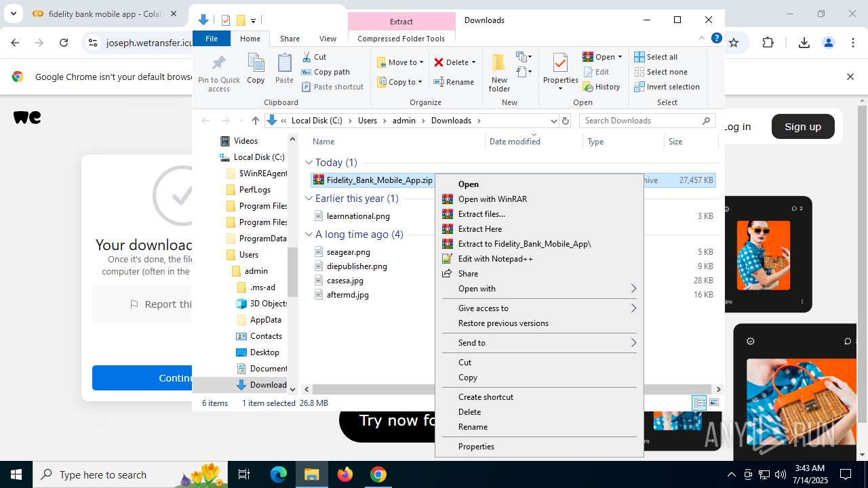Select the aftermd.jpg file
Viewport: 868px width, 488px height.
click(x=347, y=295)
